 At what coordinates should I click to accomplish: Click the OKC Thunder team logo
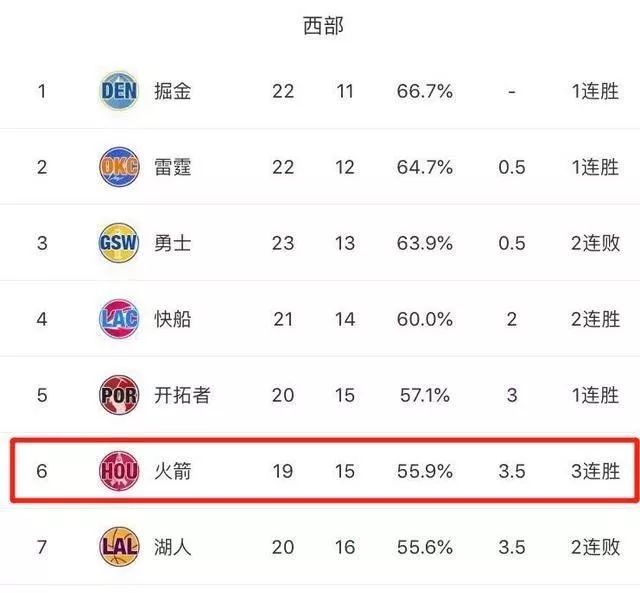(119, 167)
